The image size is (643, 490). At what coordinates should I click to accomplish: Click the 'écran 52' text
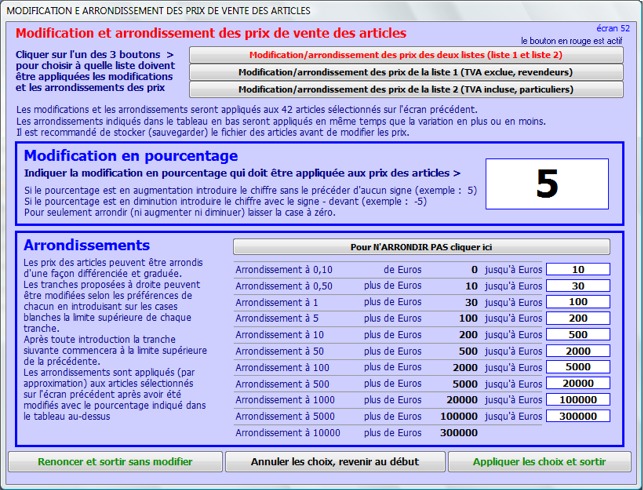tap(613, 28)
